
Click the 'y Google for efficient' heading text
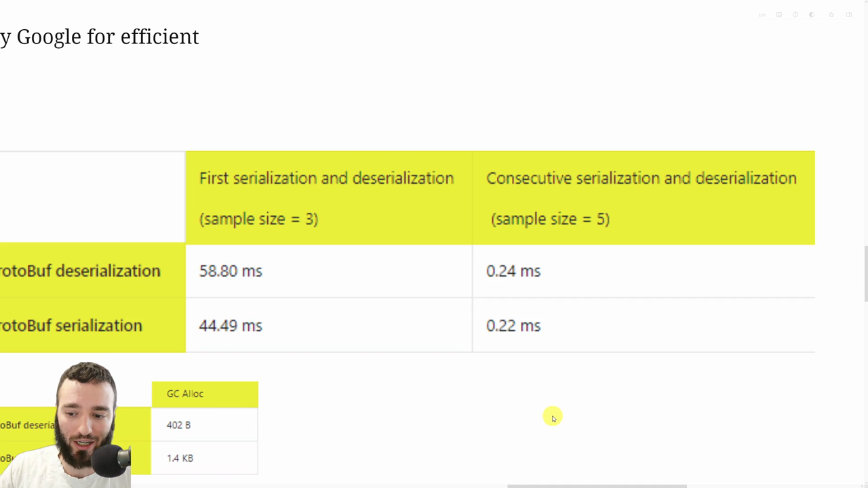(x=100, y=37)
